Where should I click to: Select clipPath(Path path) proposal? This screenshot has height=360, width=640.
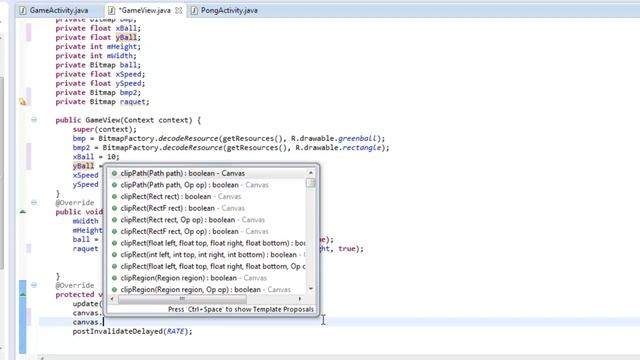(208, 173)
